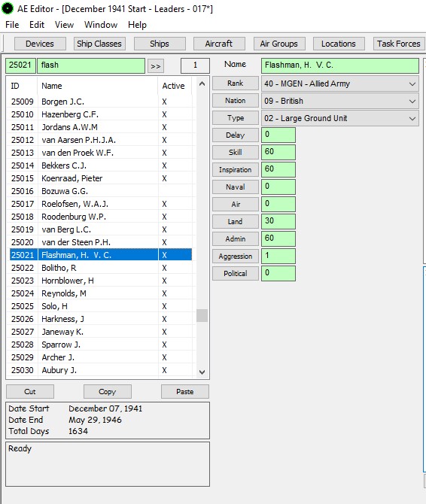Click the Type label button
Screen dimensions: 426x504
coord(236,118)
